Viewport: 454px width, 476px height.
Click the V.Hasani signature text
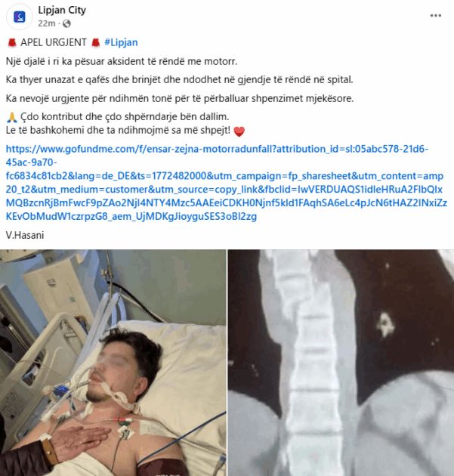25,235
